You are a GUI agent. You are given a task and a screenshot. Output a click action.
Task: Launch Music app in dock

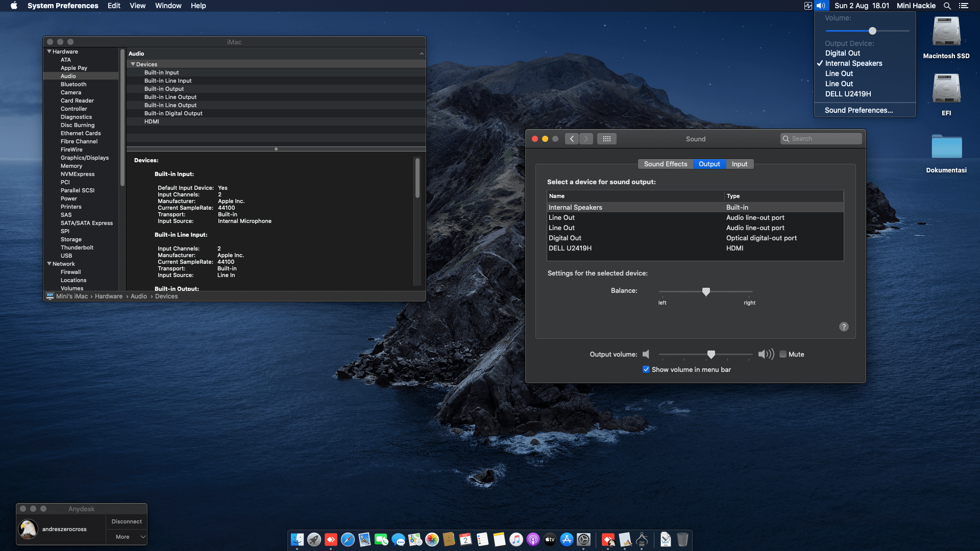point(516,539)
